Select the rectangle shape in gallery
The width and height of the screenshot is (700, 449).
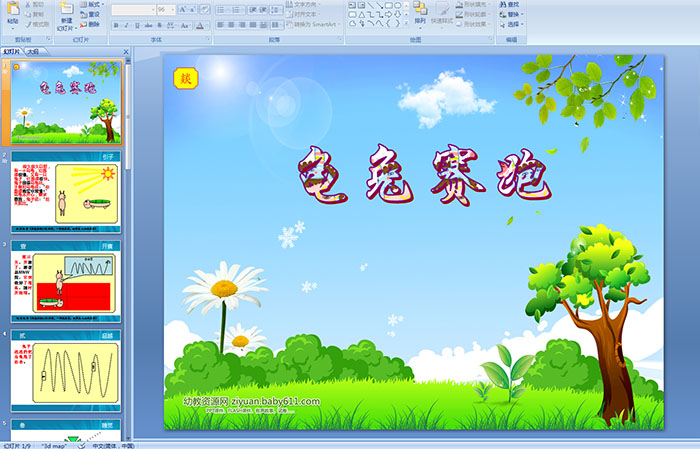(388, 5)
